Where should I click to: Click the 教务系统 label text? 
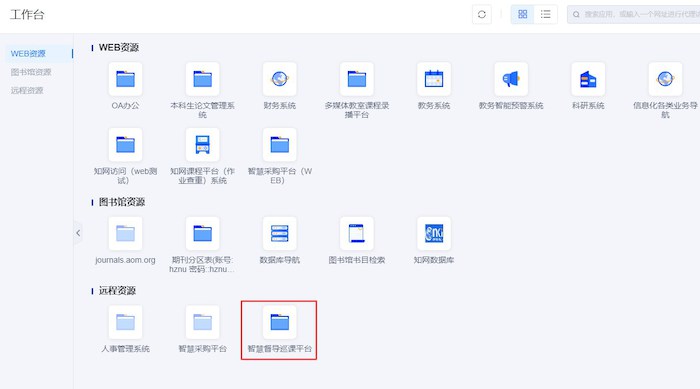434,105
